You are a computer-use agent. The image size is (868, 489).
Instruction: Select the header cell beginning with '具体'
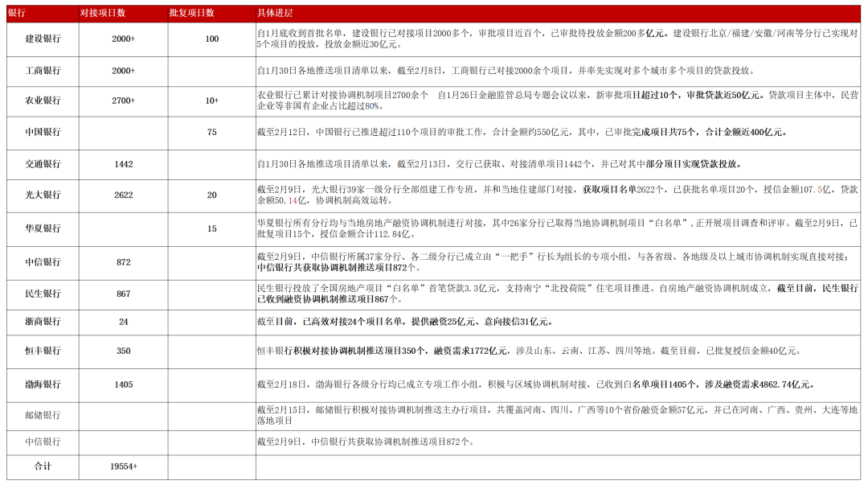point(275,13)
